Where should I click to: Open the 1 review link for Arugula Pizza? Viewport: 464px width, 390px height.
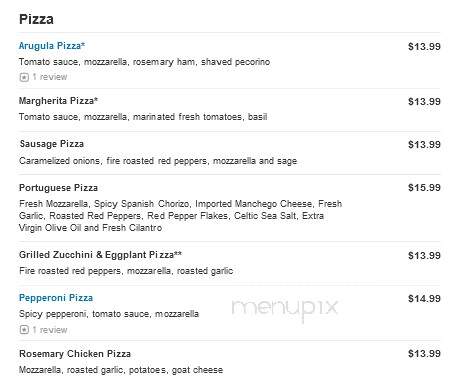coord(50,77)
